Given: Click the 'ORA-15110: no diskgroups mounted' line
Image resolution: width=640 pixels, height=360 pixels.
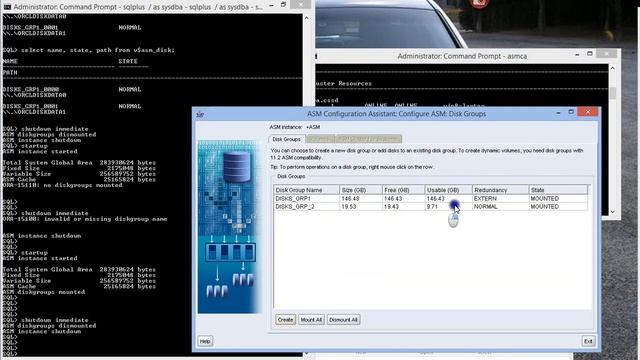Looking at the screenshot, I should pyautogui.click(x=62, y=185).
